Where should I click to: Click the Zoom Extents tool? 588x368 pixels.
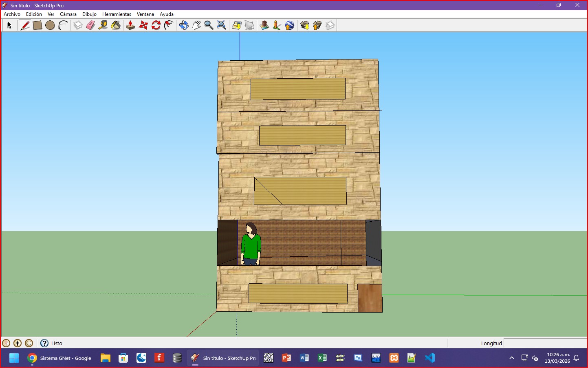tap(221, 25)
